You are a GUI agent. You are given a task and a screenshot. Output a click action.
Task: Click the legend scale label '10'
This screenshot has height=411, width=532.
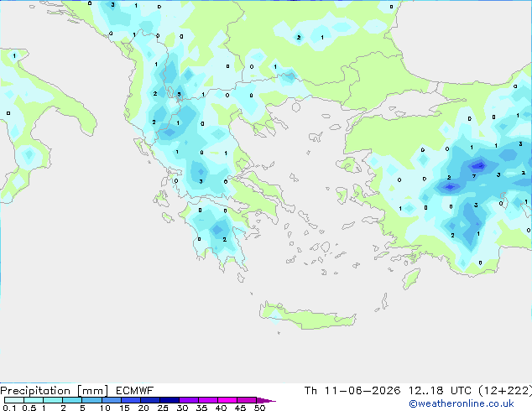pos(105,408)
